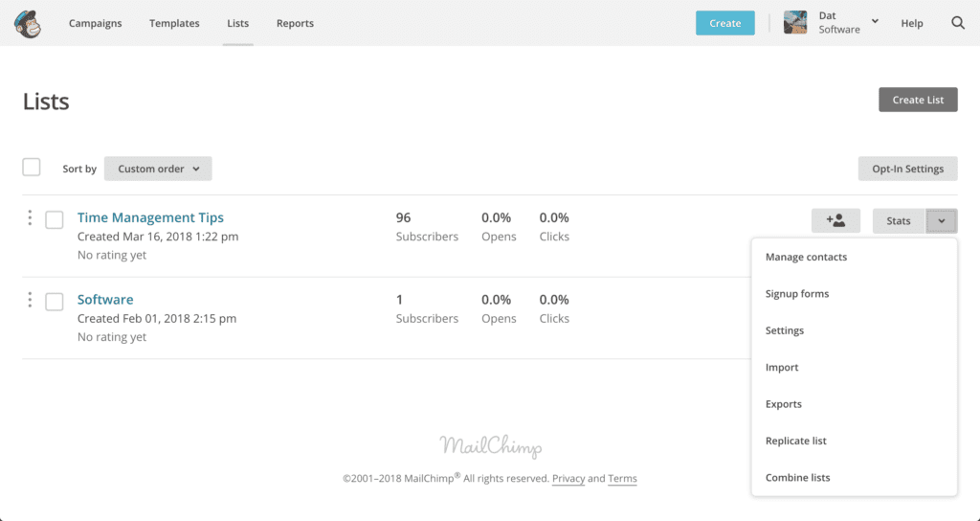Click the MailChimp monkey logo
This screenshot has width=980, height=521.
coord(28,24)
